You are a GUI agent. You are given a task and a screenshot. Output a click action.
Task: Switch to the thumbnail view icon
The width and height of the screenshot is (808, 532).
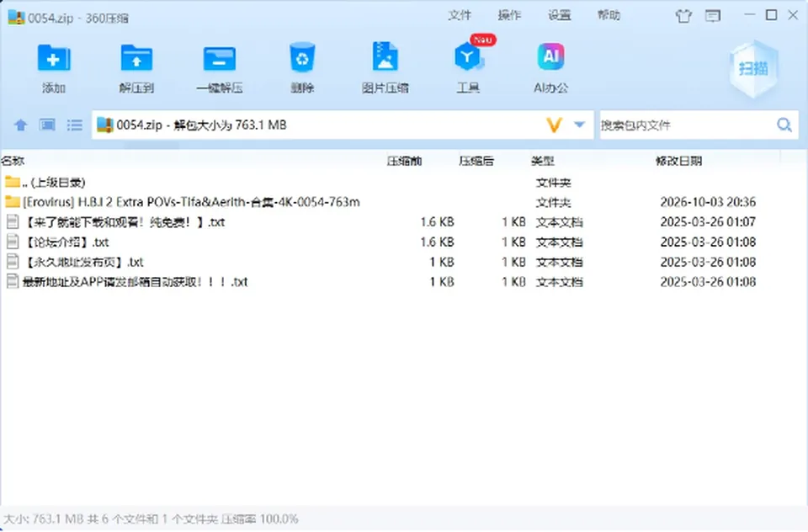[47, 125]
